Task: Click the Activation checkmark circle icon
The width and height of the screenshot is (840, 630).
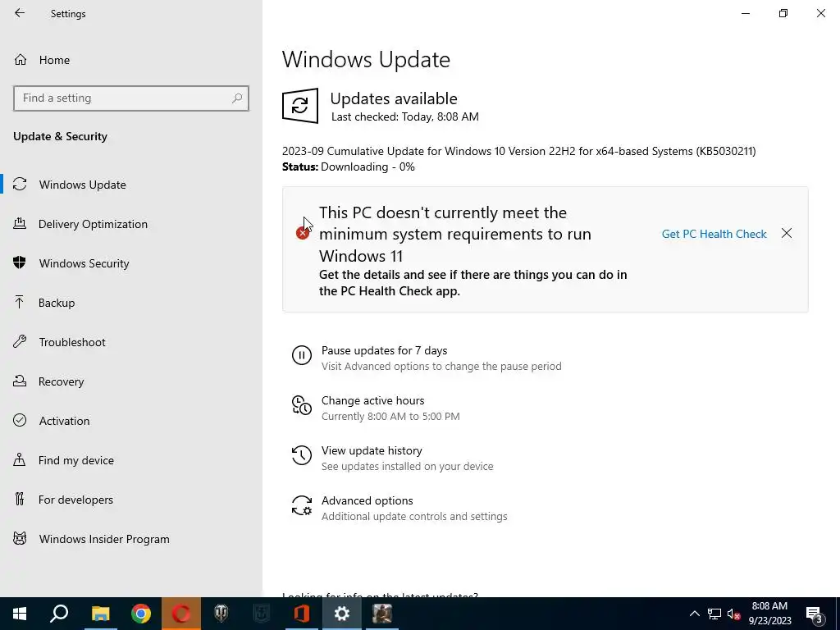Action: [20, 420]
